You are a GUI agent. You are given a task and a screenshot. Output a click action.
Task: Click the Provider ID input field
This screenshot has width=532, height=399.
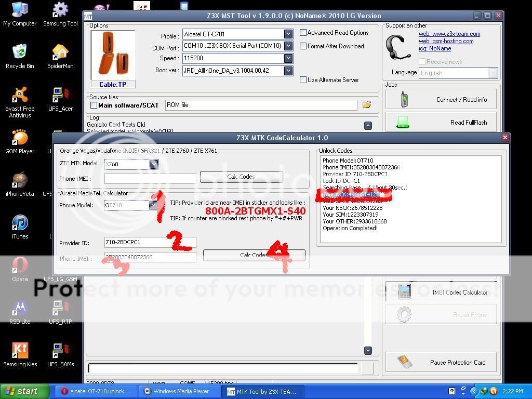(x=150, y=242)
